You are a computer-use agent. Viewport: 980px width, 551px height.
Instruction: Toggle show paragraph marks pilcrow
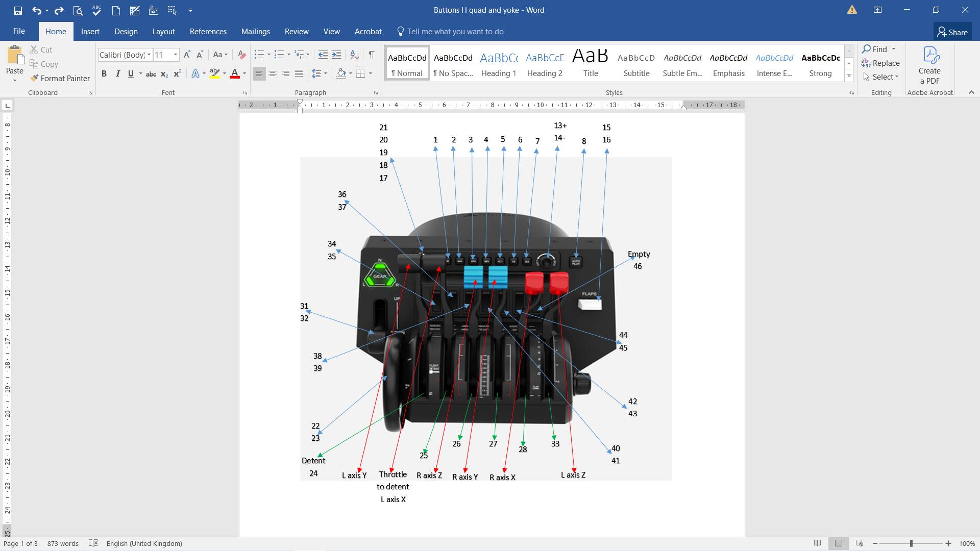point(372,55)
